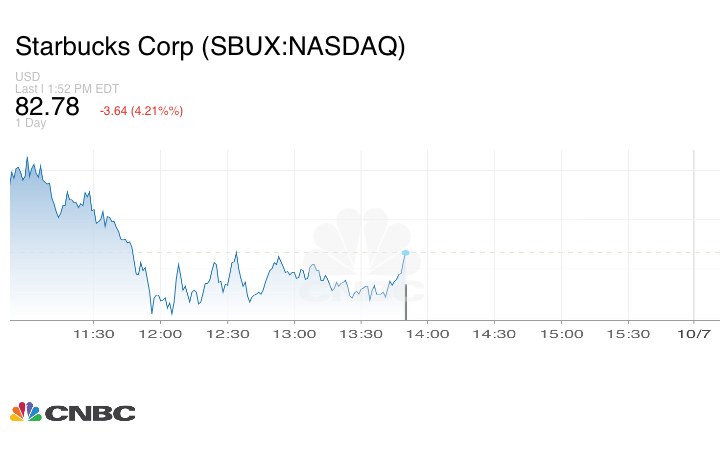Click the CNBC peacock icon at bottom left
The image size is (720, 450).
pyautogui.click(x=25, y=412)
